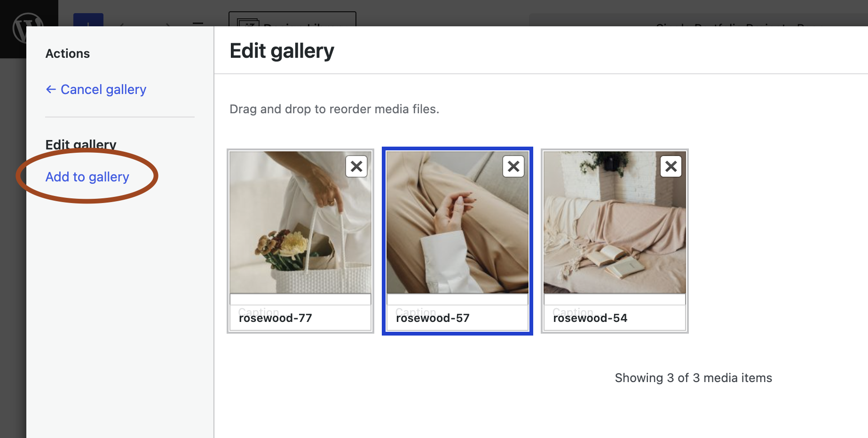Click the undo arrow in top toolbar
The height and width of the screenshot is (438, 868).
coord(122,23)
